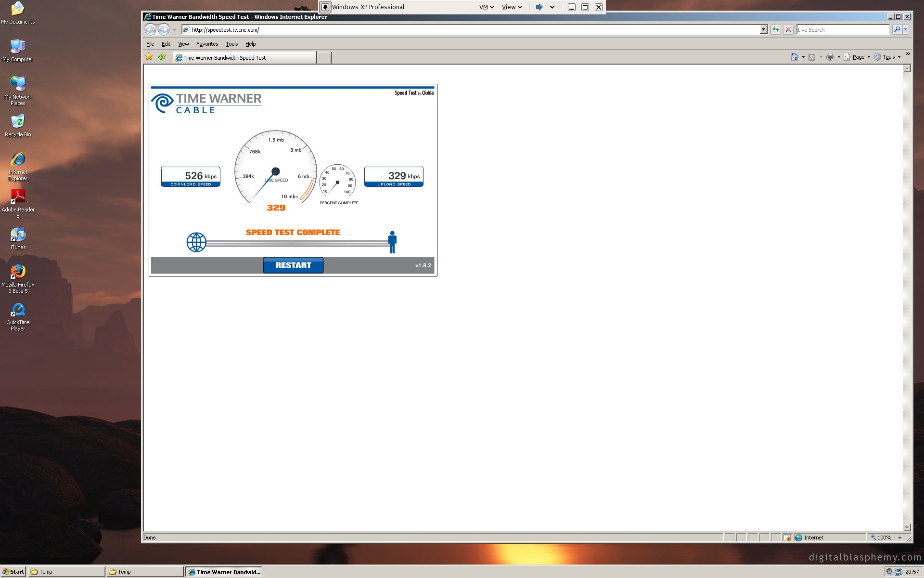Click the Stop loading red X icon

click(788, 30)
